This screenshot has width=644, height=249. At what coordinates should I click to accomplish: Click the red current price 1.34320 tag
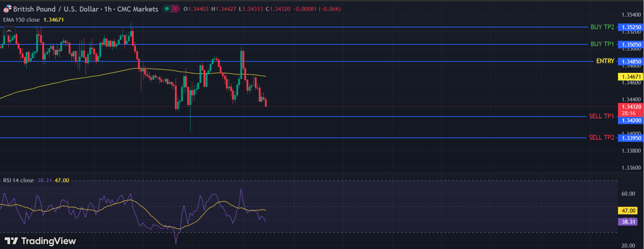(631, 107)
